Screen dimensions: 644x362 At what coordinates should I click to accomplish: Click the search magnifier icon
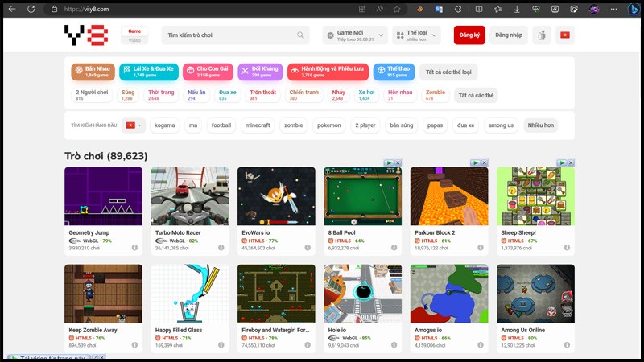coord(301,35)
